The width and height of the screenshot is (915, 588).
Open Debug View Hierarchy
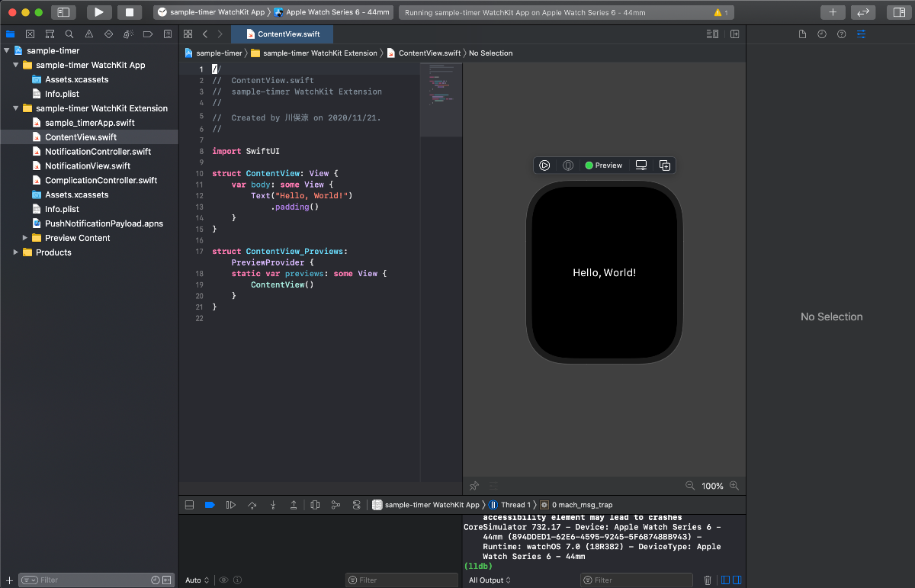[315, 505]
